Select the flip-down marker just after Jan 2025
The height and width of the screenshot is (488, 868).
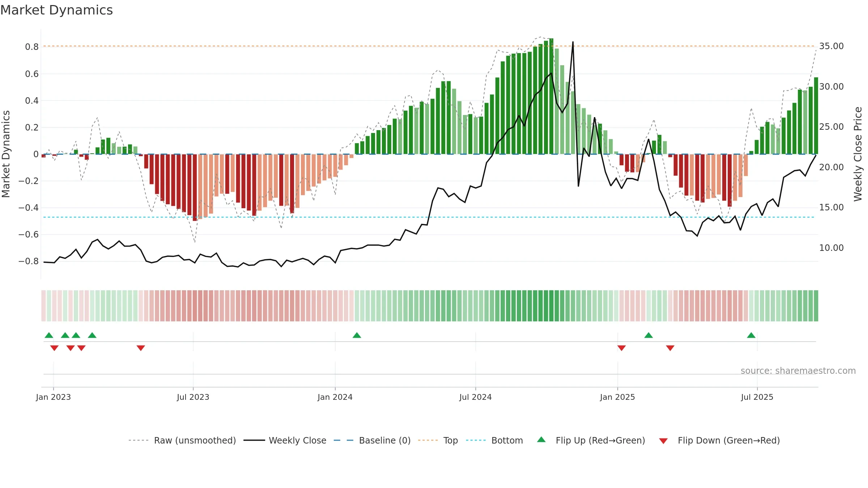(622, 348)
